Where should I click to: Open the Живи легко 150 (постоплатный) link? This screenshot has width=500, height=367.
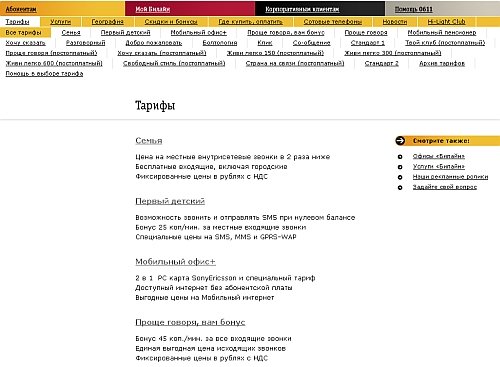[x=275, y=53]
